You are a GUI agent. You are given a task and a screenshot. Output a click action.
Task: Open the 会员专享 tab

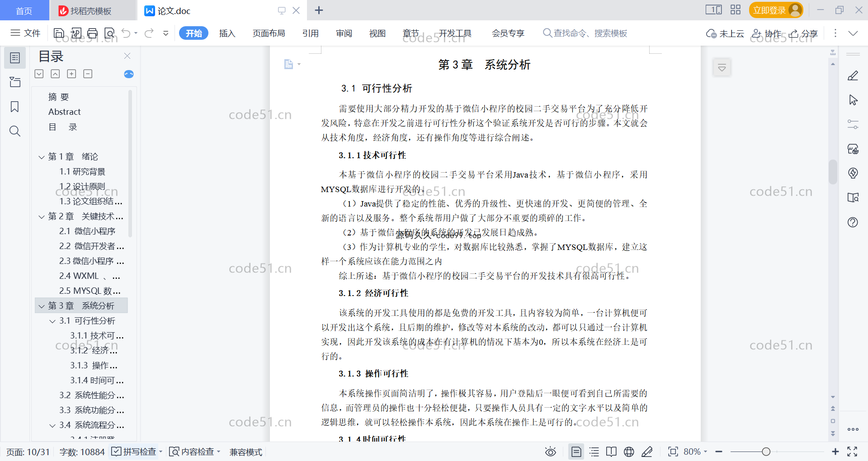click(508, 33)
